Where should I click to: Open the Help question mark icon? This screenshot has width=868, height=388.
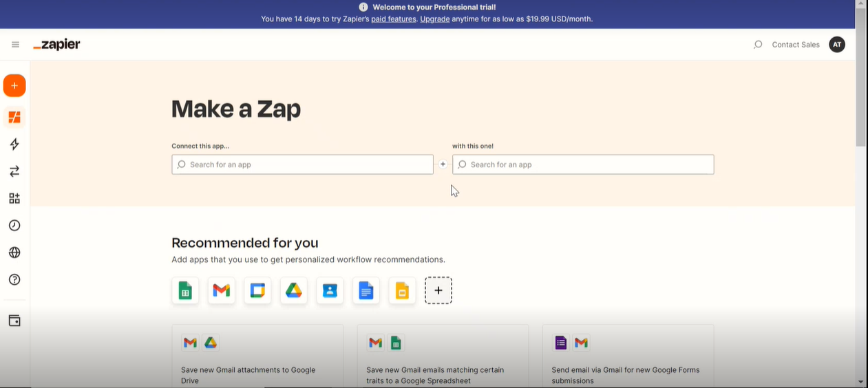pyautogui.click(x=14, y=279)
